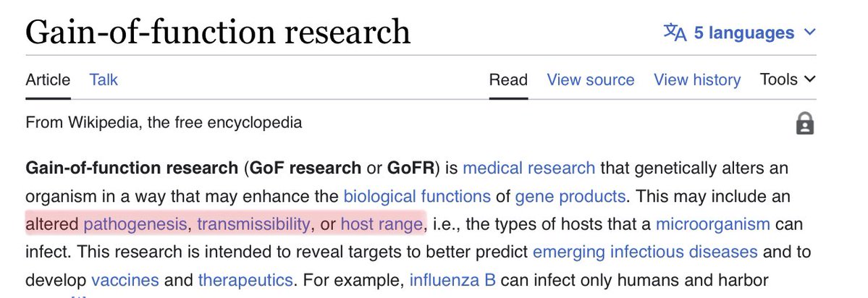
Task: Click the gene products link
Action: click(570, 196)
